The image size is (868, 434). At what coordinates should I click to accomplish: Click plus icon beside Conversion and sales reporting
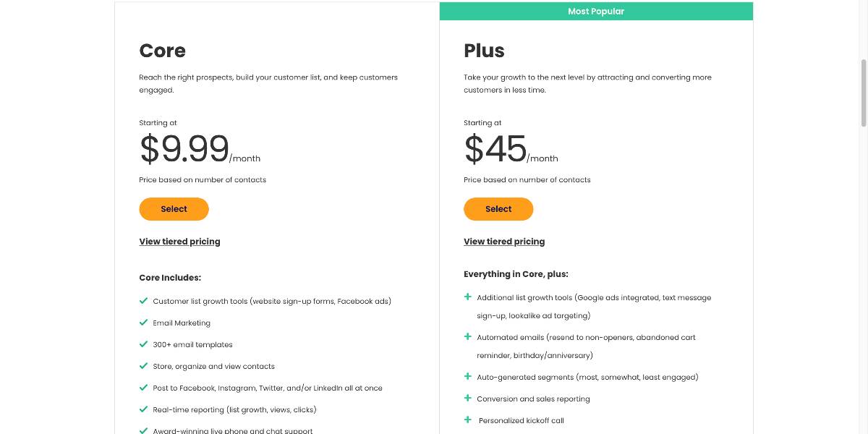(468, 399)
